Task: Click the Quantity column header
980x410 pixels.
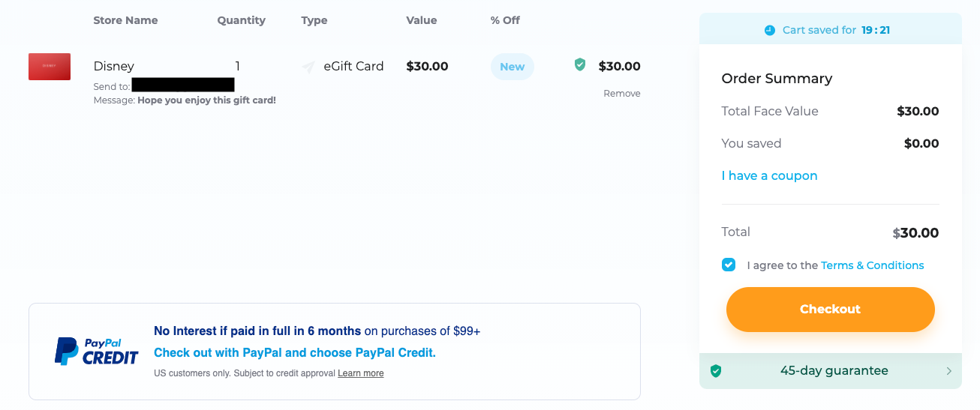Action: [241, 20]
